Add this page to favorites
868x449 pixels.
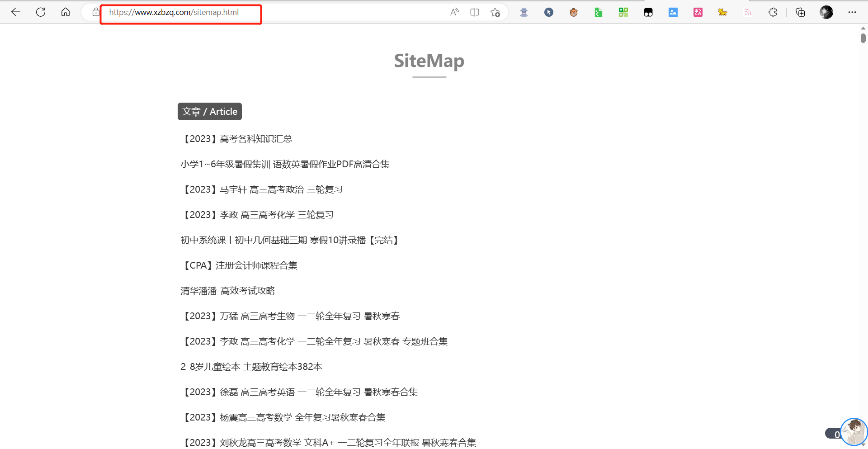pyautogui.click(x=495, y=12)
